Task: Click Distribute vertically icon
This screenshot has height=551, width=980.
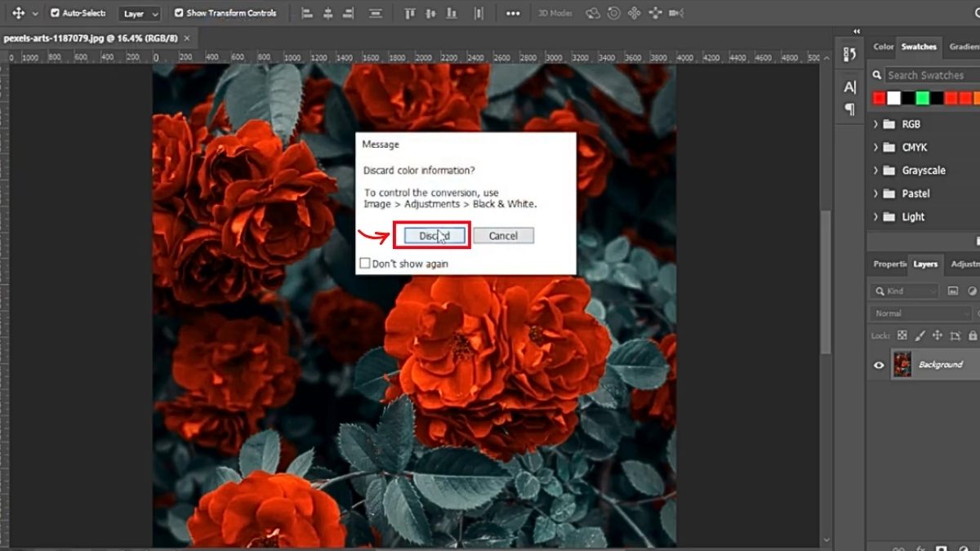Action: click(376, 13)
